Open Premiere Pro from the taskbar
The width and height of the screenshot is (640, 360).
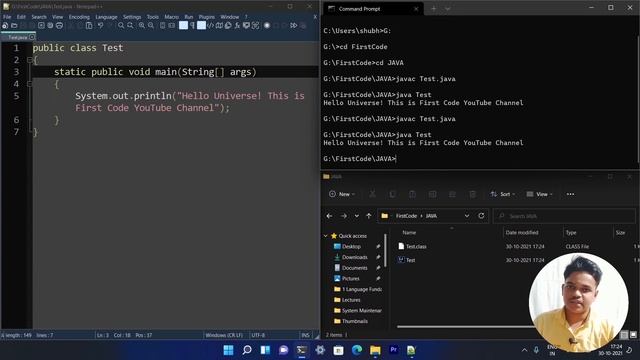(393, 350)
